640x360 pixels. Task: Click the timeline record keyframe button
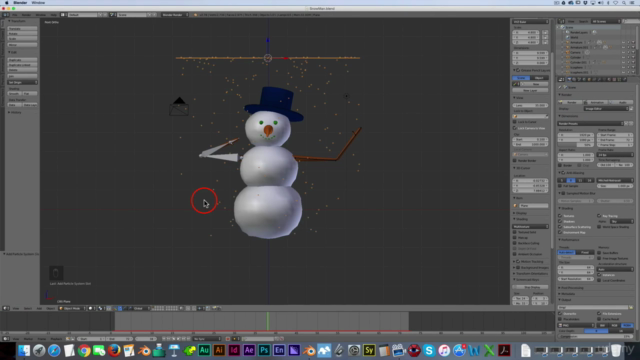pos(228,339)
